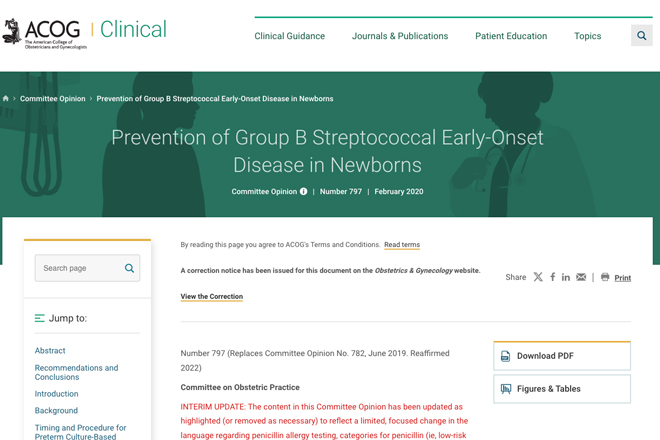Jump to Recommendations and Conclusions
This screenshot has width=660, height=440.
(x=76, y=373)
